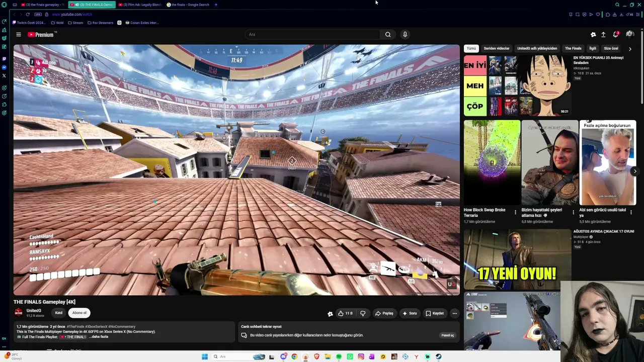Open the Windows Start menu
The height and width of the screenshot is (362, 644).
tap(204, 357)
